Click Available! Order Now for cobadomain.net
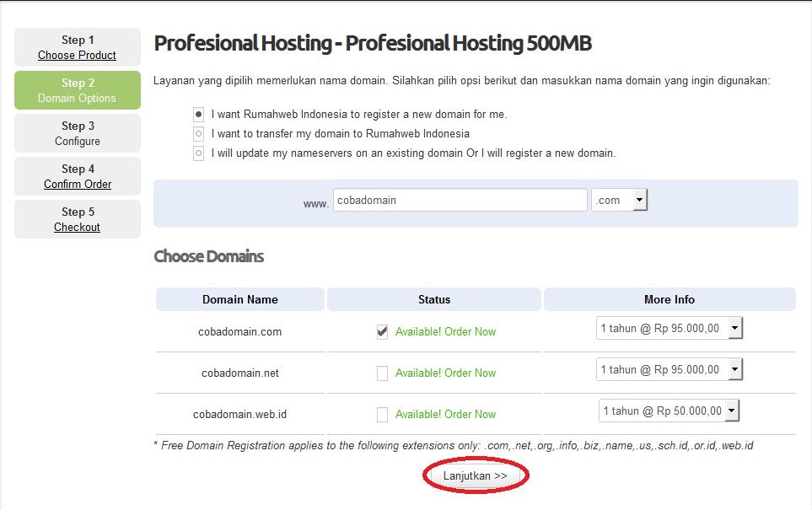Screen dimensions: 812x510 tap(445, 373)
